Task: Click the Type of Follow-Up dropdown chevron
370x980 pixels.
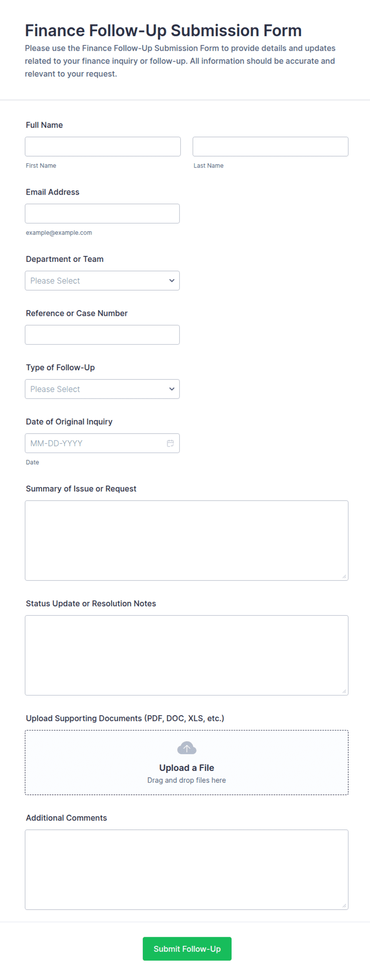Action: tap(172, 389)
